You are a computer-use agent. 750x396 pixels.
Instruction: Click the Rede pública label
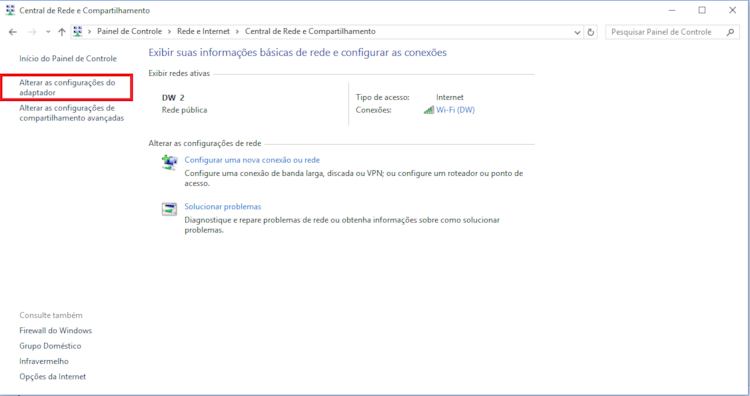[185, 110]
